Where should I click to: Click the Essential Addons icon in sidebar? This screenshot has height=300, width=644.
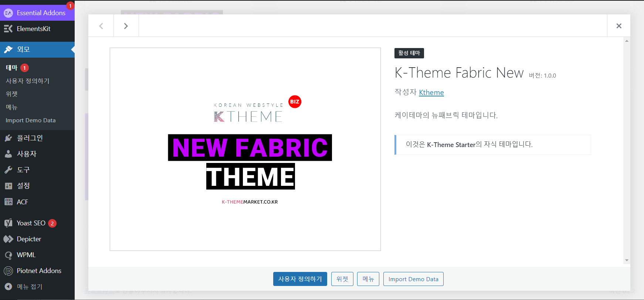click(x=8, y=13)
